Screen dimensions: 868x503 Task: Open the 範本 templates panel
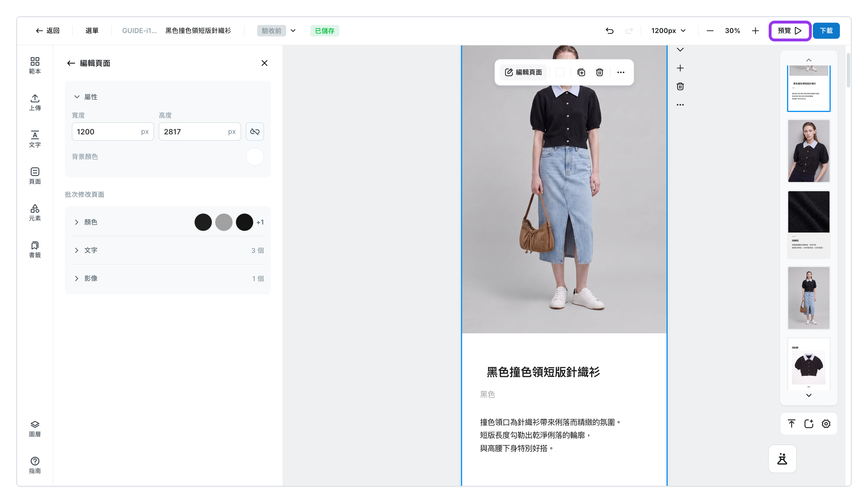35,65
